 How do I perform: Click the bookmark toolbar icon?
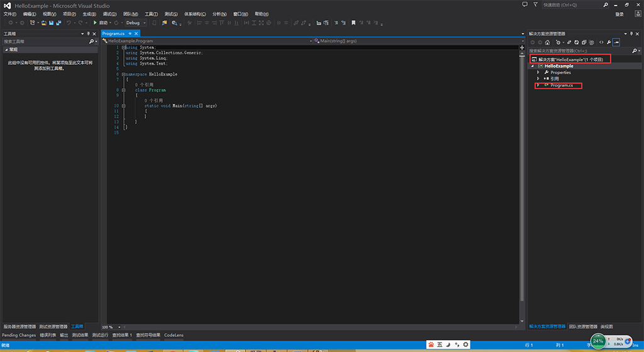pos(353,23)
